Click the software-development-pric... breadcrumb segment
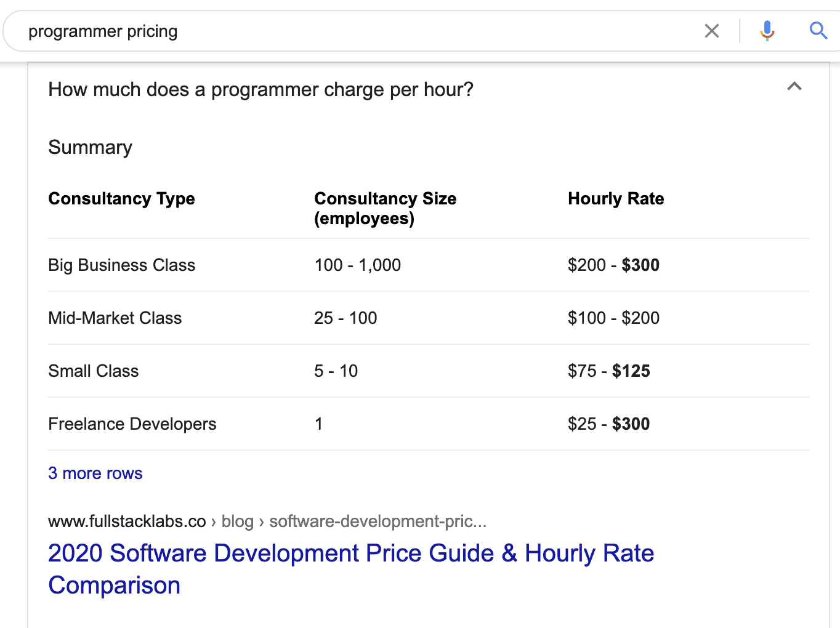The width and height of the screenshot is (840, 628). tap(378, 521)
